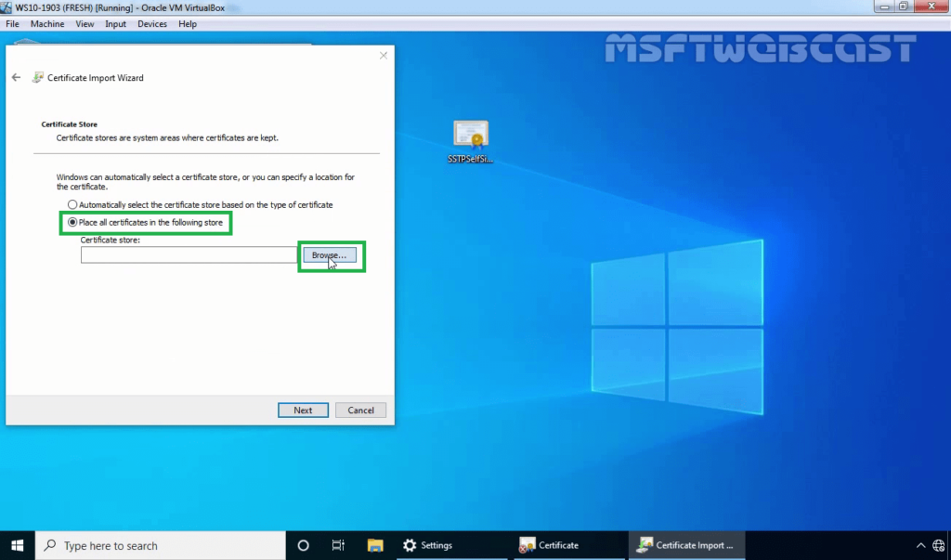The image size is (951, 560).
Task: Open the Help menu
Action: (188, 23)
